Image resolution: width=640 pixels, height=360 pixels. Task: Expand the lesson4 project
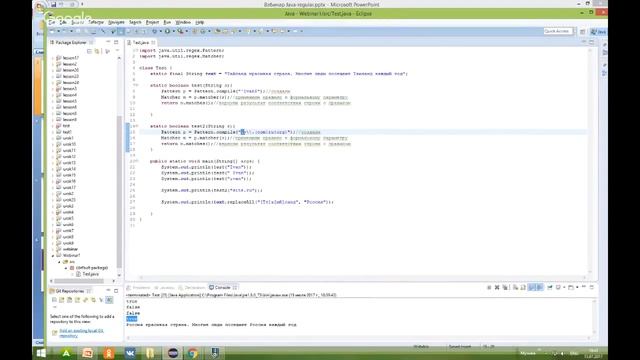[53, 95]
